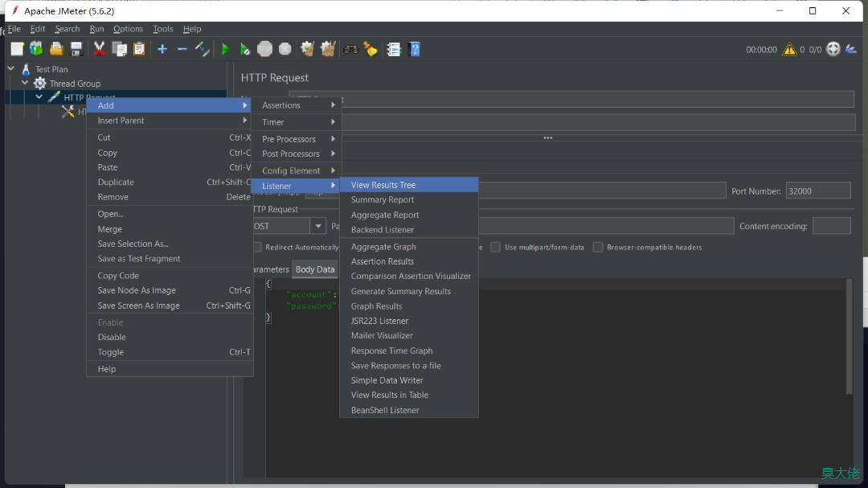
Task: Open the Insert Parent submenu
Action: (x=170, y=121)
